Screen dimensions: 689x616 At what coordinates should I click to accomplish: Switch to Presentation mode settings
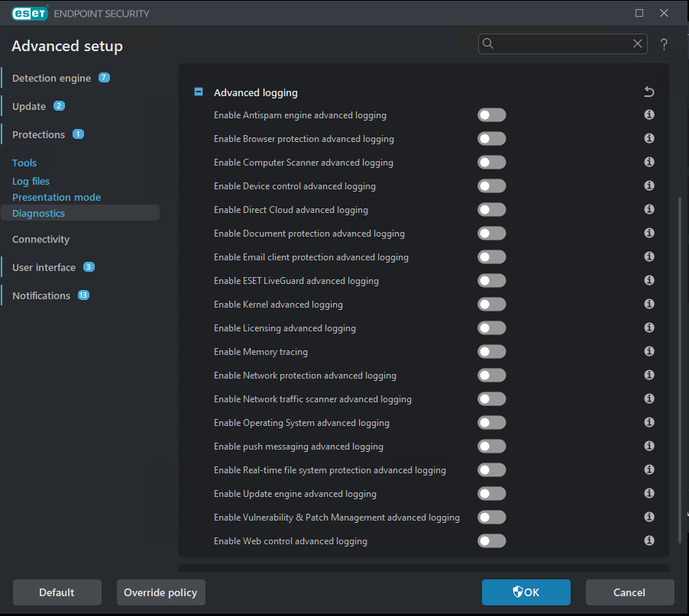pos(57,197)
